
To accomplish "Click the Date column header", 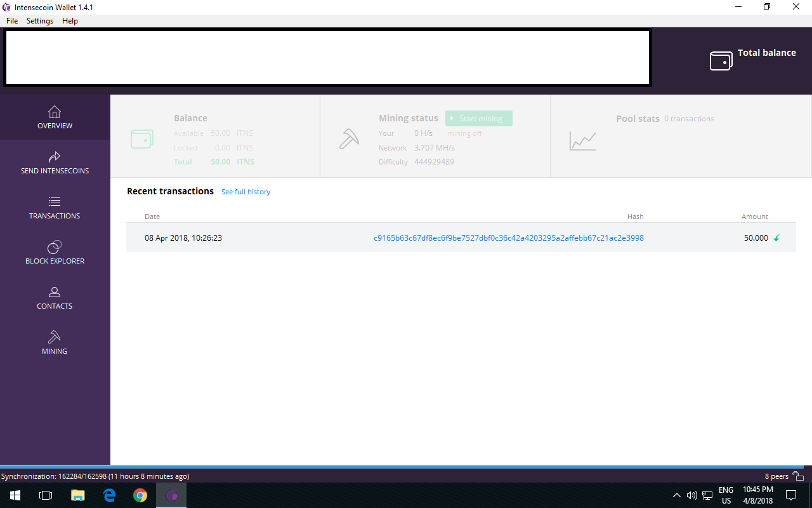I will coord(152,217).
